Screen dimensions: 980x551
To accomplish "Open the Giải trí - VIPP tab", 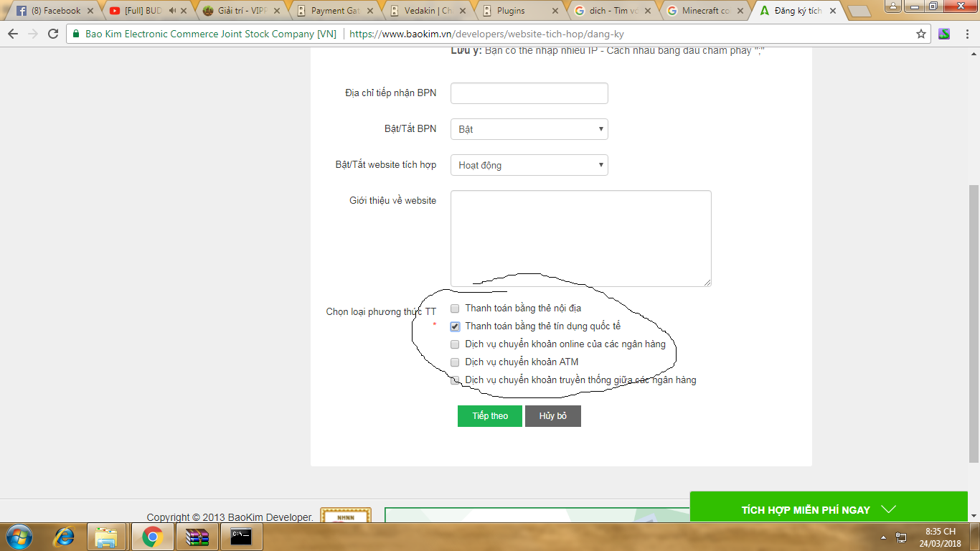I will pyautogui.click(x=240, y=11).
